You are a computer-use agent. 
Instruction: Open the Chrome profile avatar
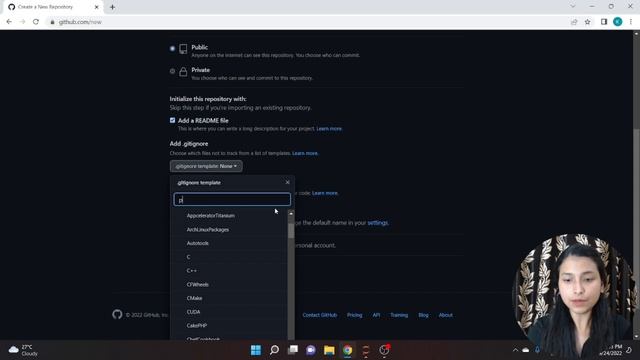click(x=618, y=22)
